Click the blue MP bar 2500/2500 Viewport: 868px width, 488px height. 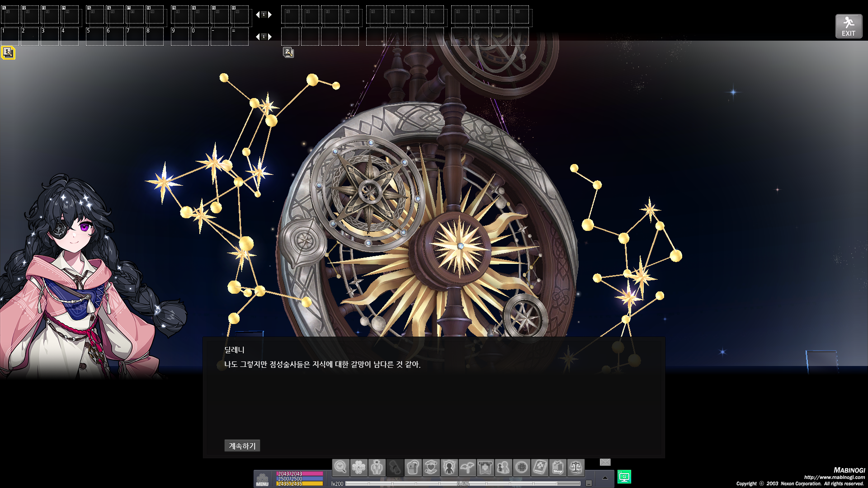point(299,479)
